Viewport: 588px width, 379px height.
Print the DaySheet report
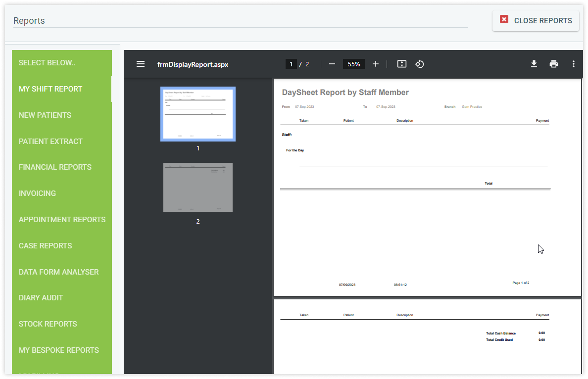(553, 64)
